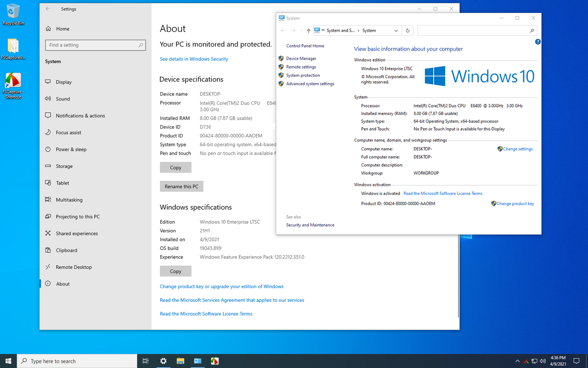The height and width of the screenshot is (368, 588).
Task: Click the Rename this PC button
Action: point(181,186)
